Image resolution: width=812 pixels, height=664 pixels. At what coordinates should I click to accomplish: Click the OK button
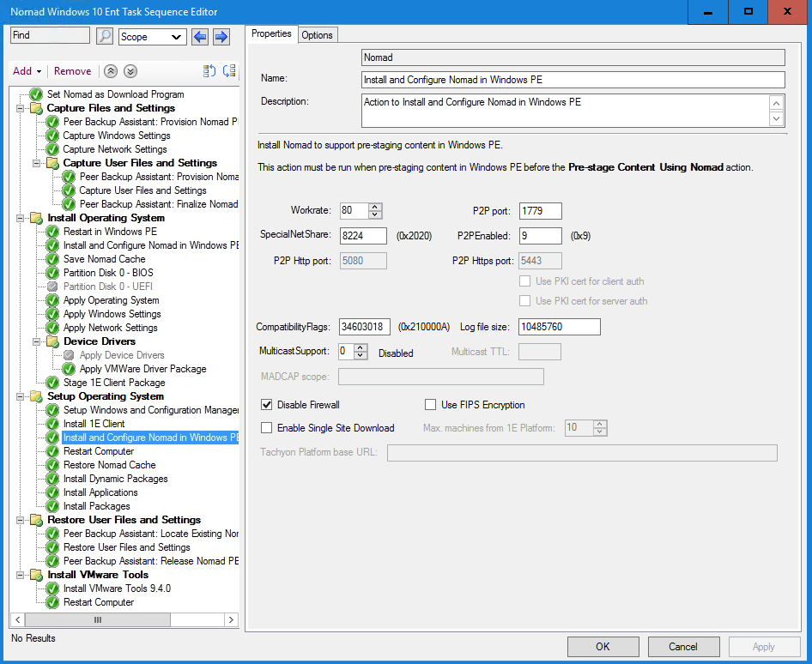pos(603,647)
